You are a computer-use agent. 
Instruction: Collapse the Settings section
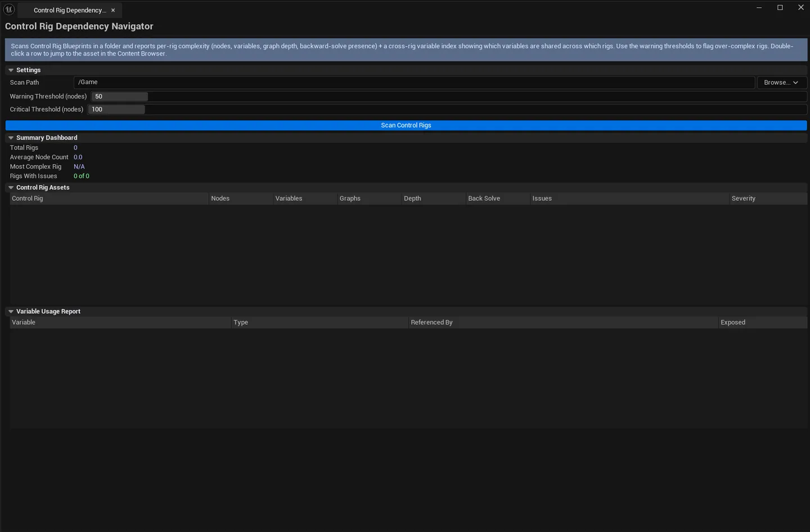(11, 70)
